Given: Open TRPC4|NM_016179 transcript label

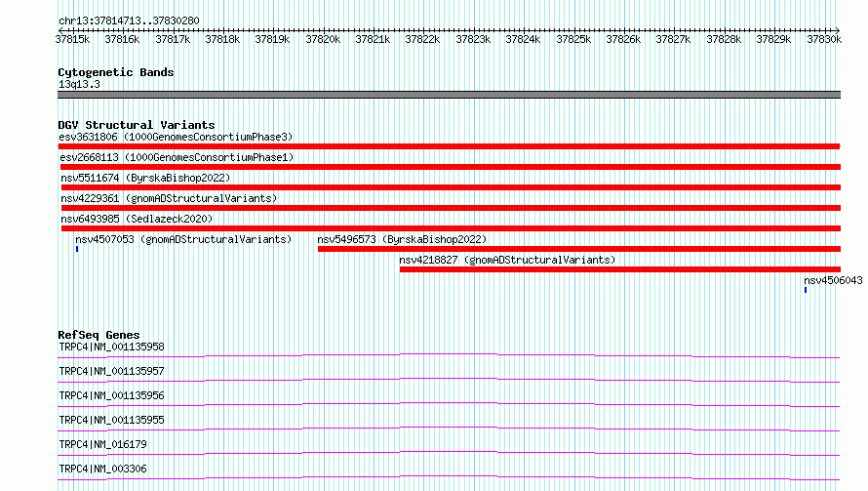Looking at the screenshot, I should tap(102, 444).
